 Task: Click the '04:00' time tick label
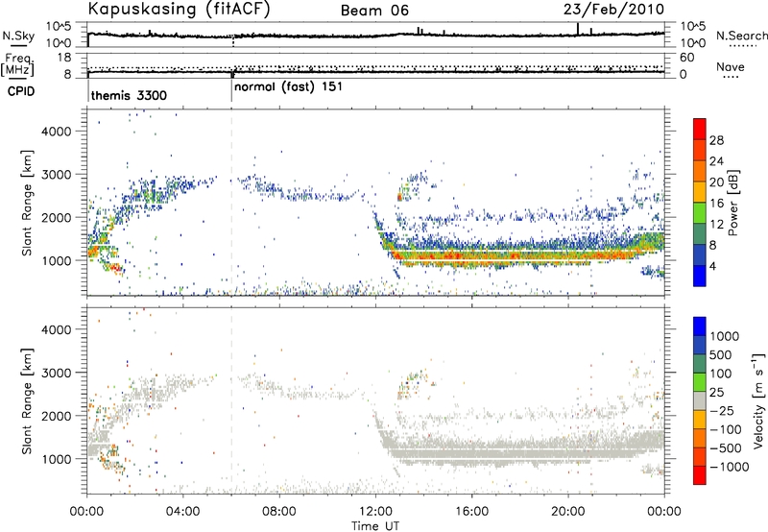pos(182,512)
